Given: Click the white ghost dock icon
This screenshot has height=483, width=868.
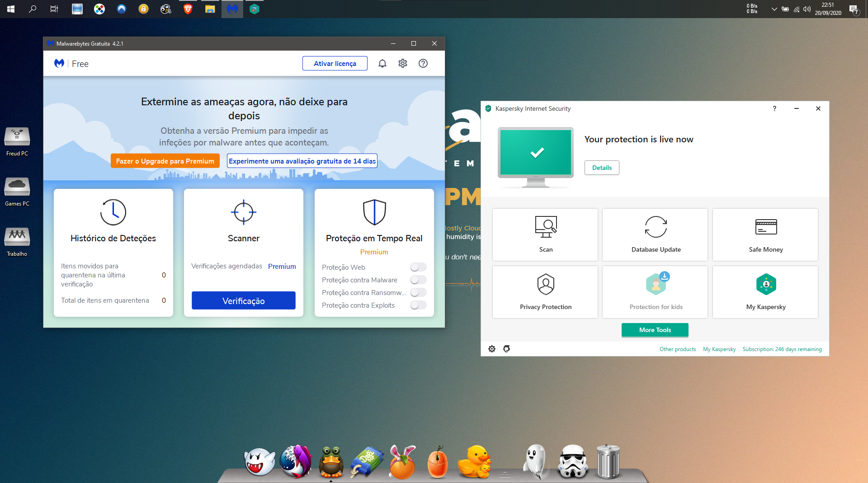Looking at the screenshot, I should click(535, 462).
